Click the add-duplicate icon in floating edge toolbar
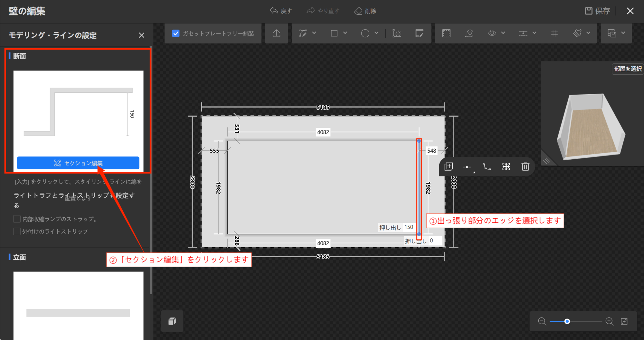644x340 pixels. click(x=449, y=166)
